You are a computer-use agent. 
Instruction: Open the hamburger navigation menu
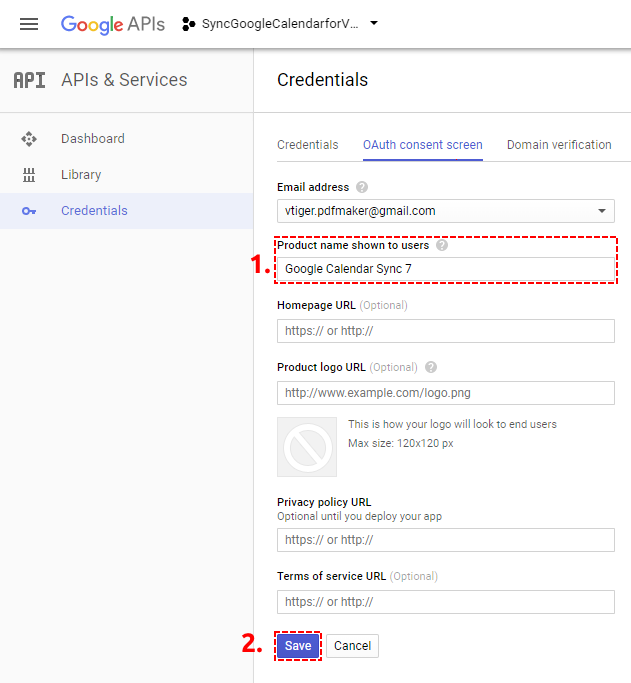pyautogui.click(x=29, y=24)
